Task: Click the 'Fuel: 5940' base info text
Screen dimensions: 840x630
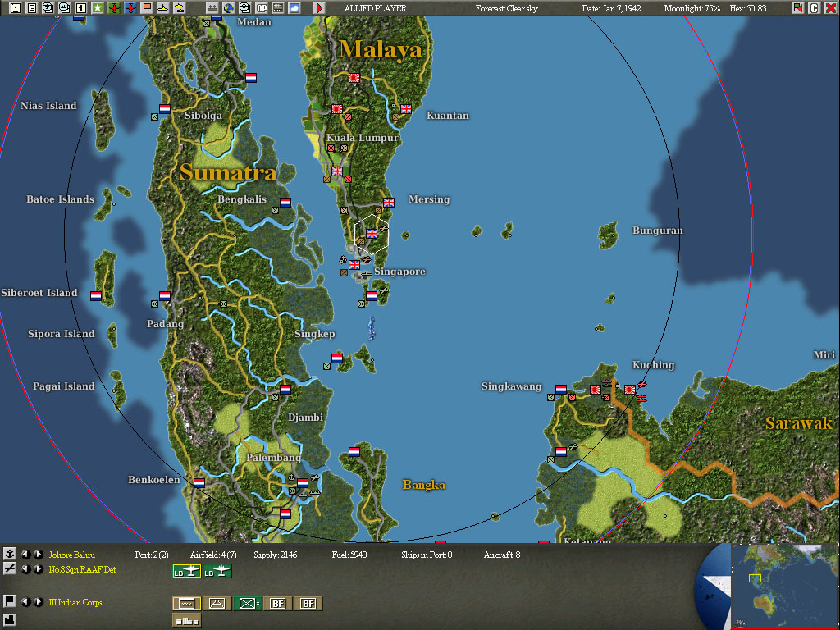Action: 349,555
